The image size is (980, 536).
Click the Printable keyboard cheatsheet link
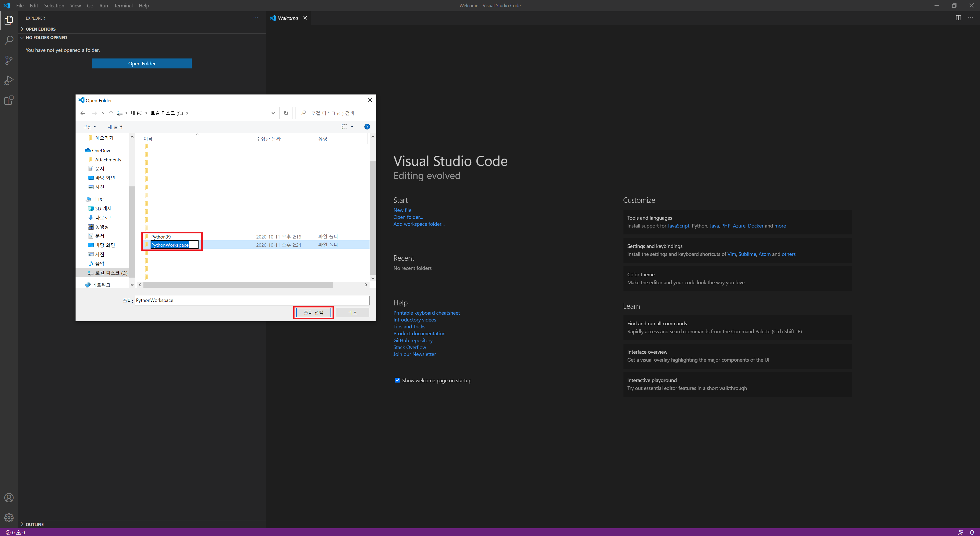[x=426, y=313]
